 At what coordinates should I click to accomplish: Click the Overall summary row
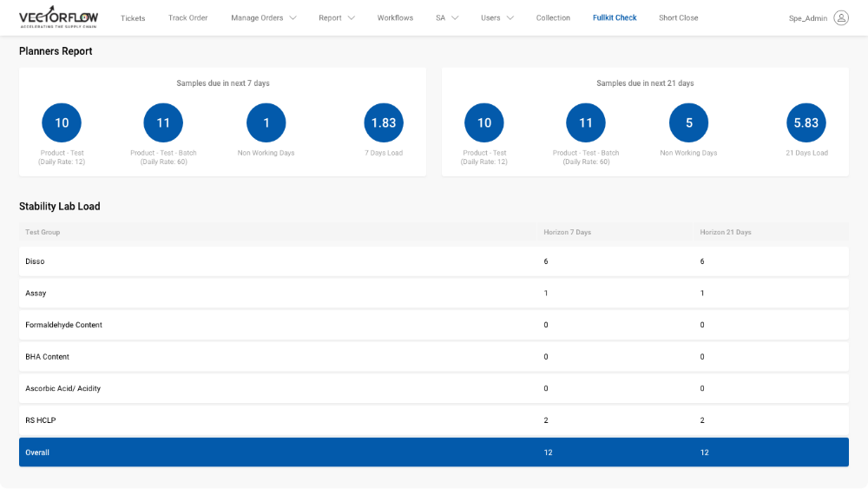[433, 453]
